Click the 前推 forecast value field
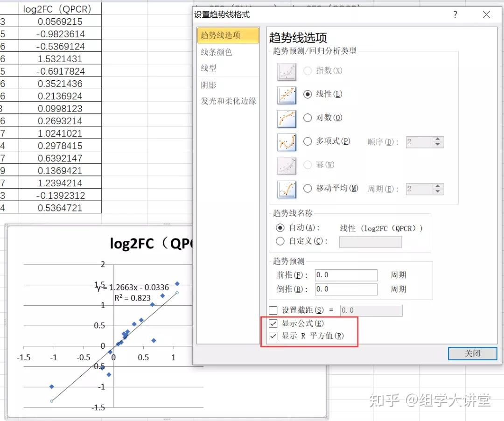Image resolution: width=504 pixels, height=421 pixels. (x=345, y=275)
